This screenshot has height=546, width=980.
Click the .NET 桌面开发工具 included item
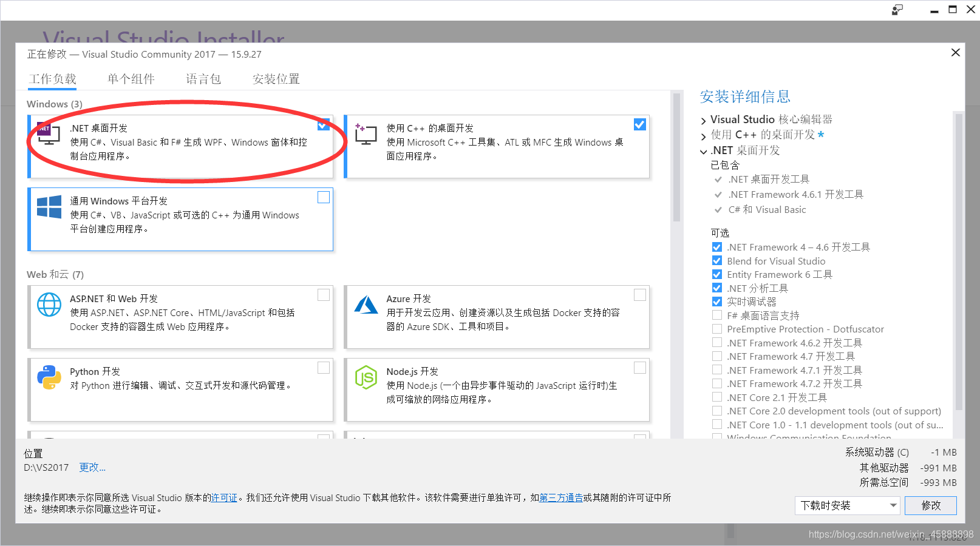pyautogui.click(x=769, y=179)
